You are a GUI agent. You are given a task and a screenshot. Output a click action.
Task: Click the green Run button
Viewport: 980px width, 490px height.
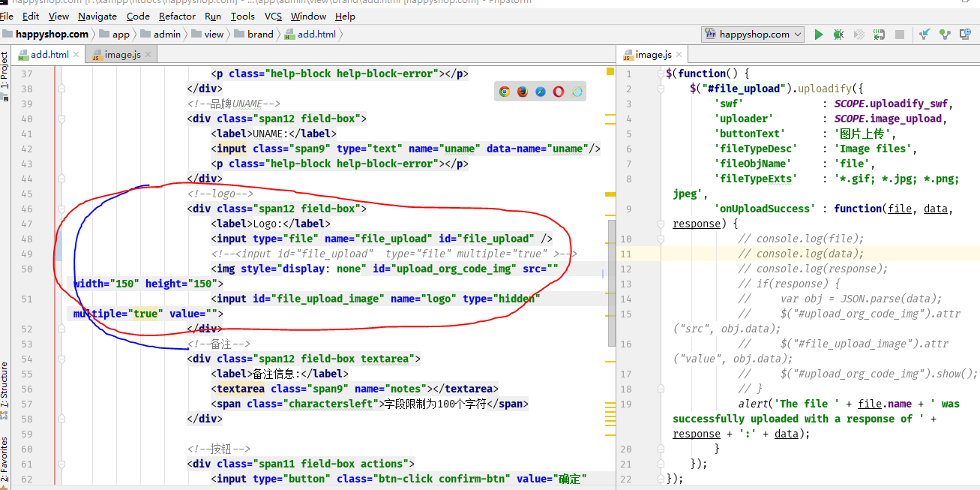pyautogui.click(x=818, y=35)
